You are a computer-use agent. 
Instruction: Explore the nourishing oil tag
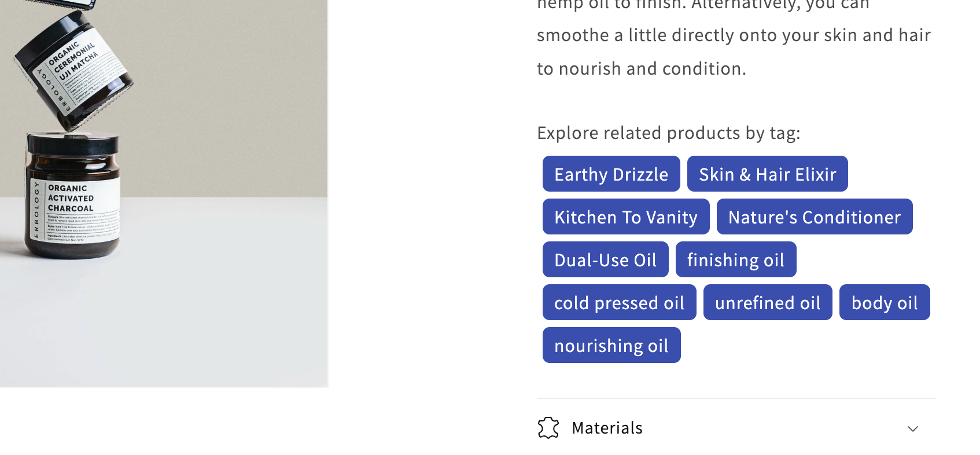[611, 346]
